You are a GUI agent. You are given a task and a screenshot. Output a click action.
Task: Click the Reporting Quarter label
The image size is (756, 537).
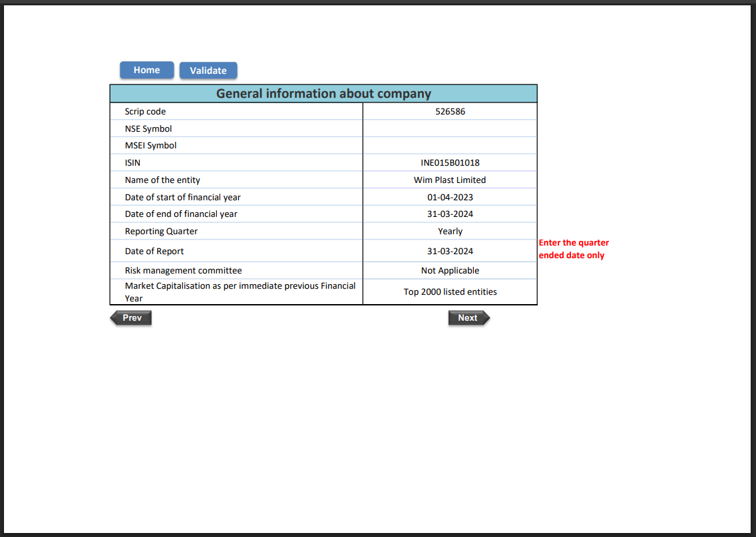click(x=161, y=232)
